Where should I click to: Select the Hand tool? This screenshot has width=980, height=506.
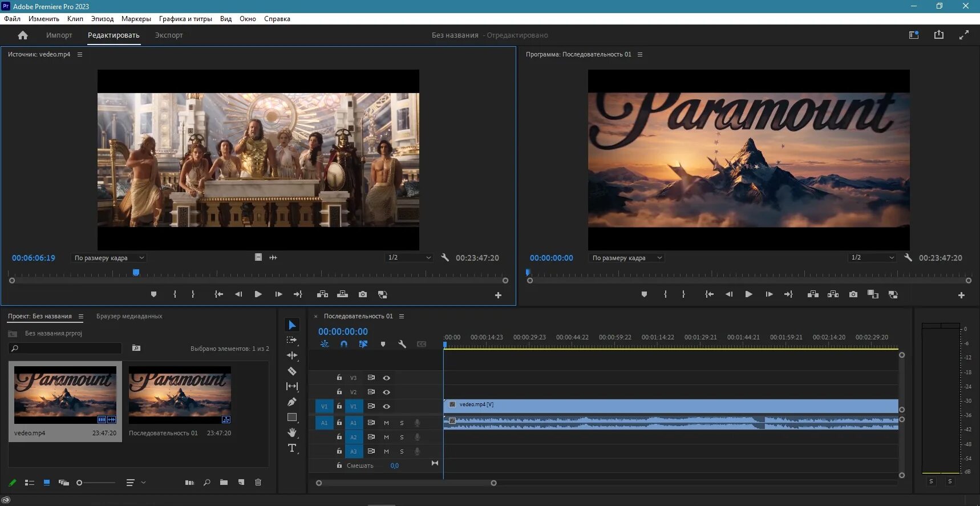click(x=292, y=432)
